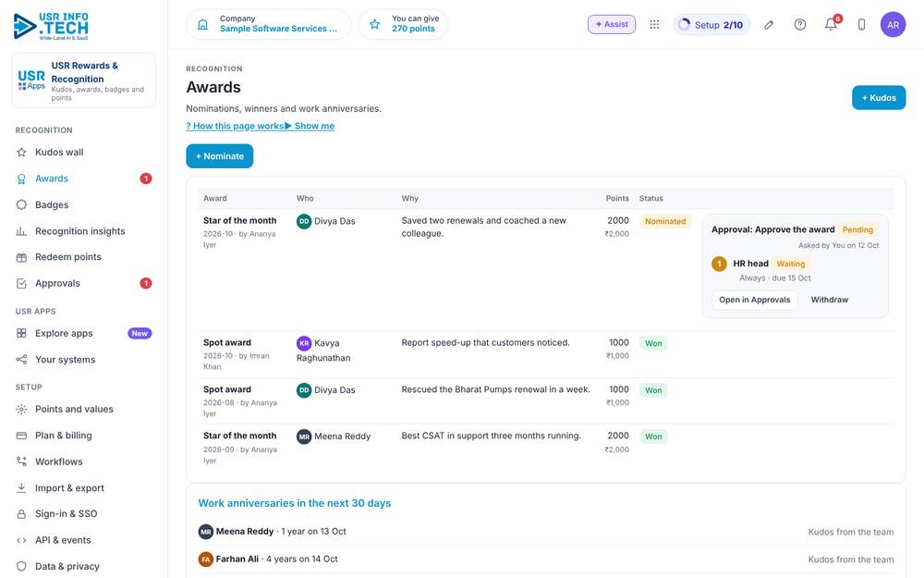The width and height of the screenshot is (924, 578).
Task: Open the Company selector
Action: point(269,24)
